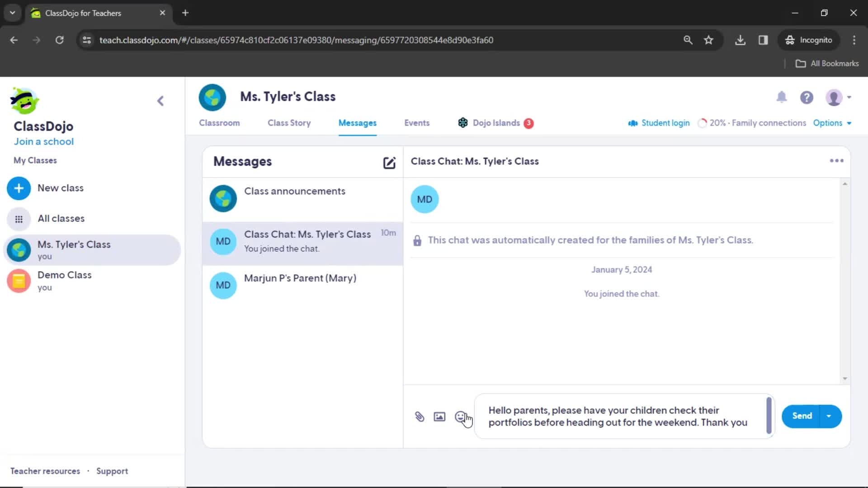This screenshot has width=868, height=488.
Task: Click New class label
Action: [61, 188]
